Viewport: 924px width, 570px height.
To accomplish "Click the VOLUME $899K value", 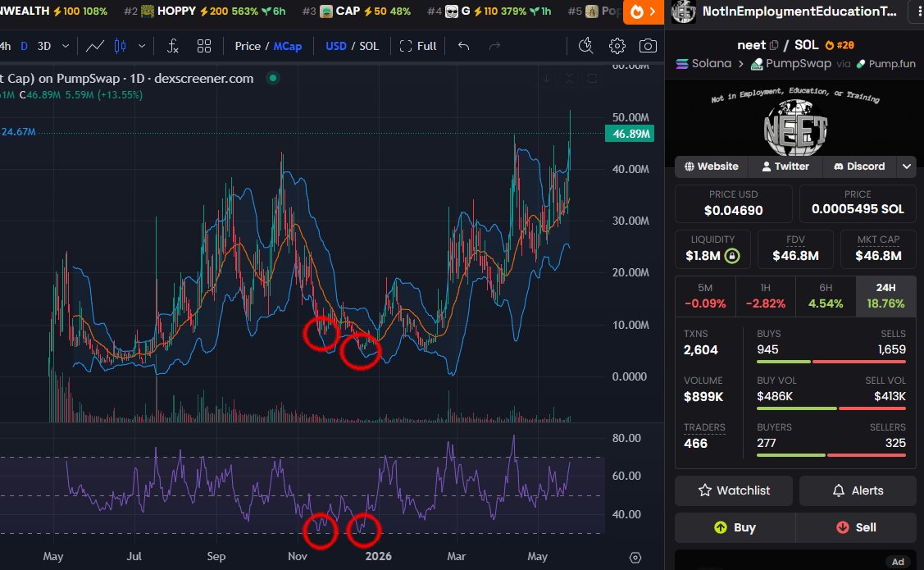I will [x=703, y=397].
